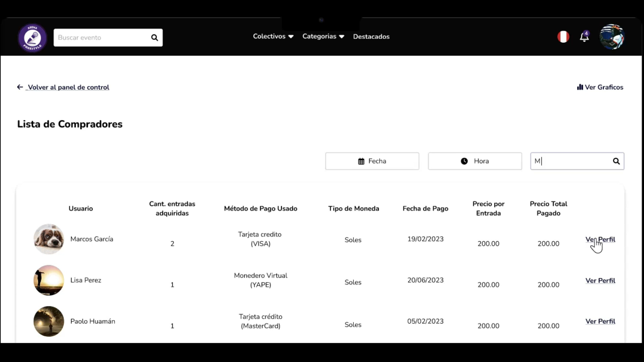Open Ver Perfil for Lisa Perez

point(600,281)
